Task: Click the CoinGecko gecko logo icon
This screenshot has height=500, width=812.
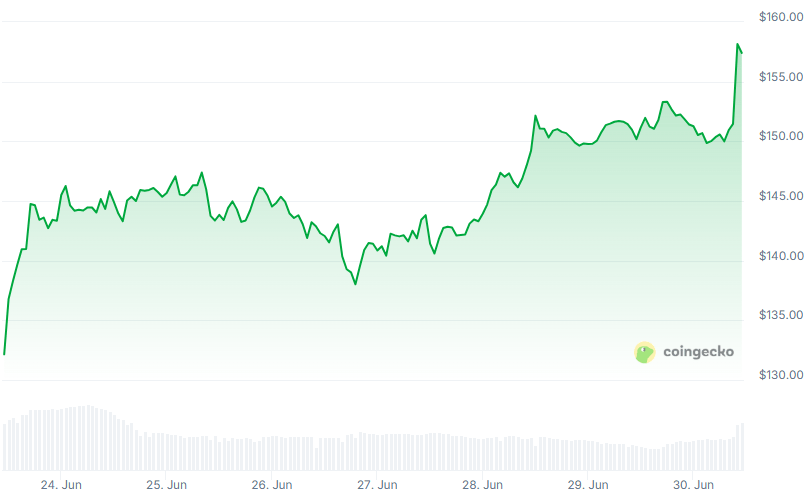Action: pos(644,352)
